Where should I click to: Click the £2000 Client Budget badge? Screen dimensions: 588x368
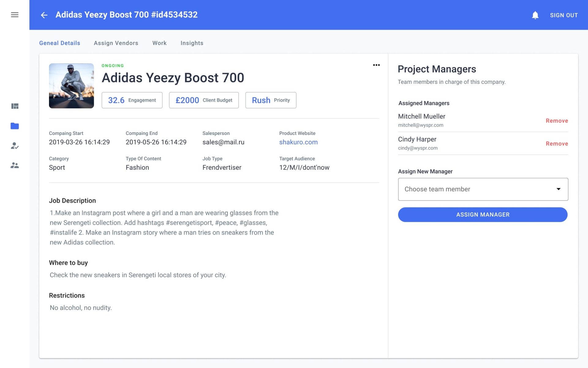[204, 100]
